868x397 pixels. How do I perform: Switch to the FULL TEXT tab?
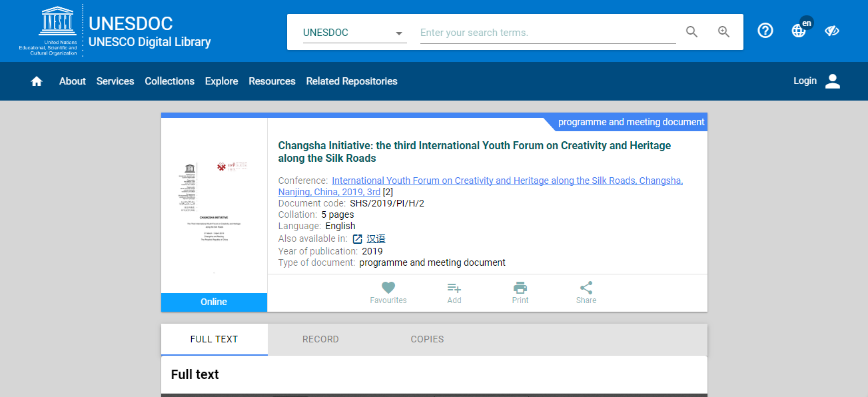tap(215, 339)
